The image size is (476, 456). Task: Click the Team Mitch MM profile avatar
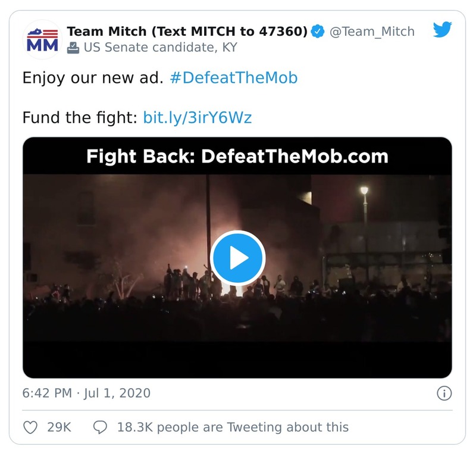42,39
